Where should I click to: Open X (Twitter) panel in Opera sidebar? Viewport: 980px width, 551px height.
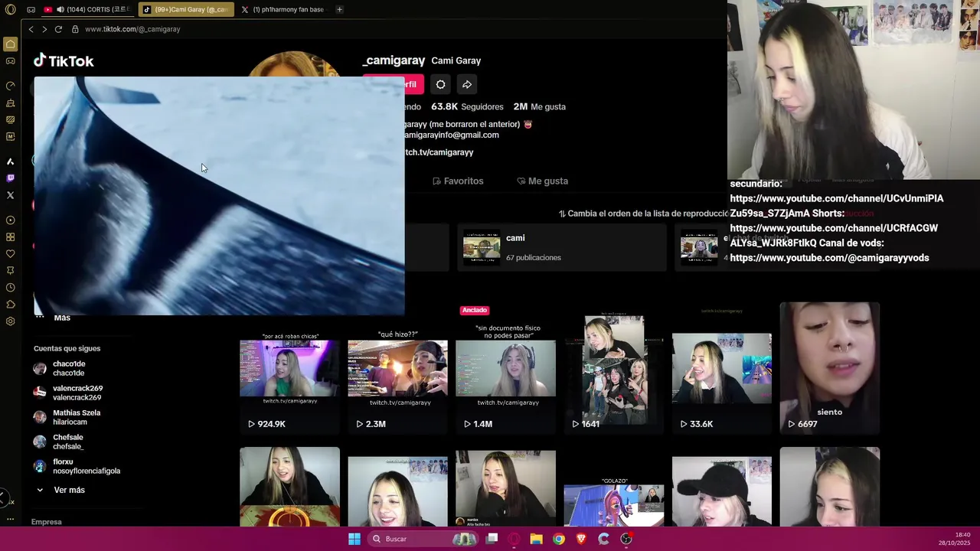point(10,195)
